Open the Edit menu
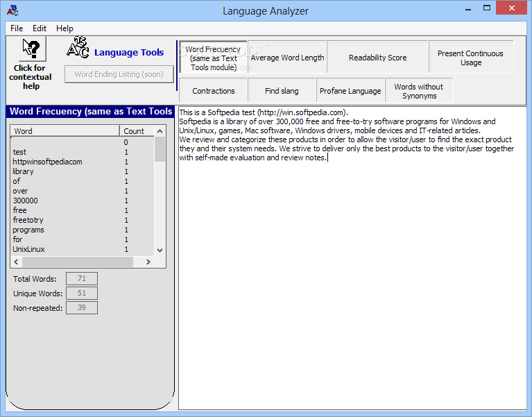The width and height of the screenshot is (532, 417). pyautogui.click(x=40, y=28)
